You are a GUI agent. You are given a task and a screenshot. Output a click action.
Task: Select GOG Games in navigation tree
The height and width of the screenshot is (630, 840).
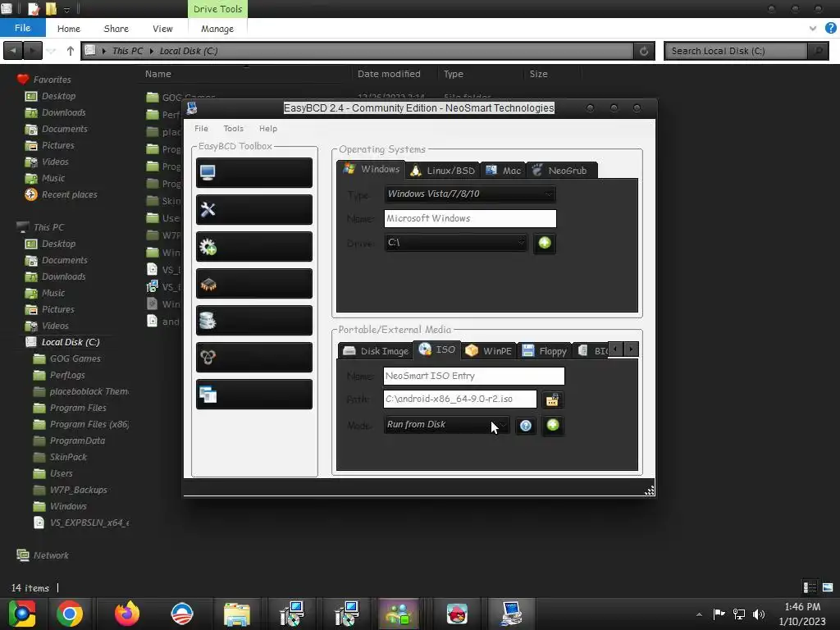pos(75,358)
